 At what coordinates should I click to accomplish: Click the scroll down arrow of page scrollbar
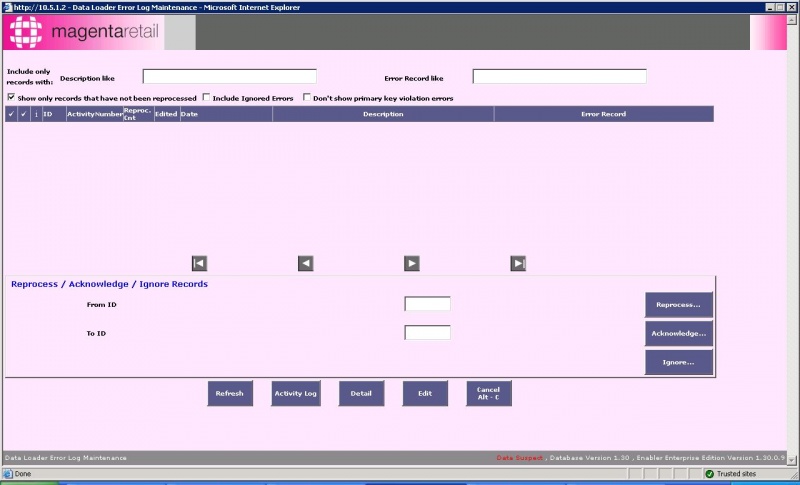[x=792, y=460]
